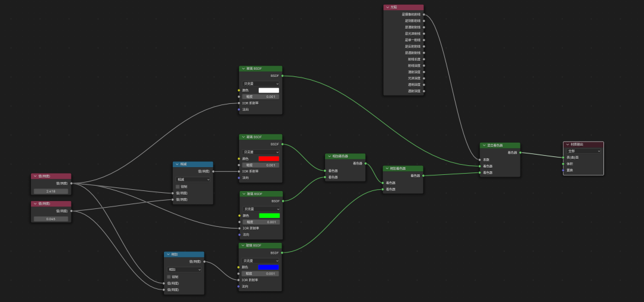Screen dimensions: 644x302
Task: Click the 0.045 value field
Action: 51,219
